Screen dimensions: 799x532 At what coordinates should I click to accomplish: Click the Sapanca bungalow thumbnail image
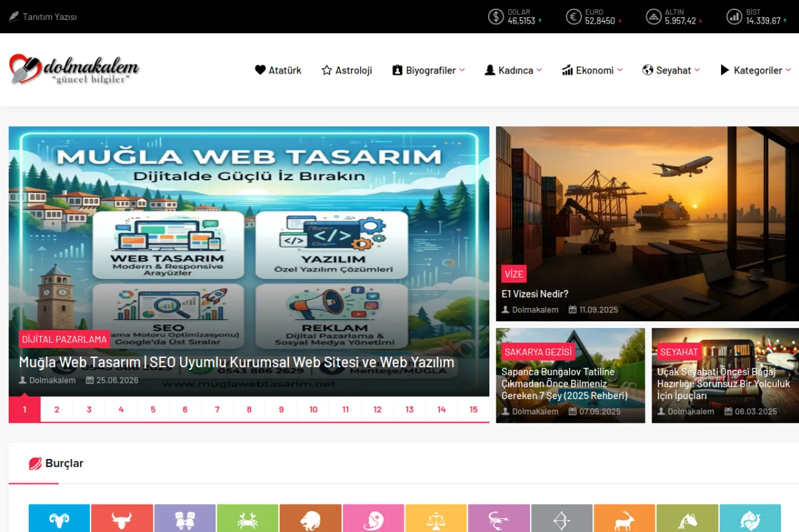click(x=571, y=375)
